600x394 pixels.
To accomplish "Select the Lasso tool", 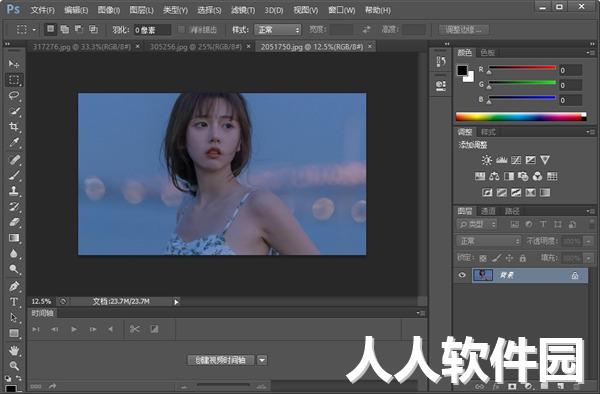I will tap(14, 95).
